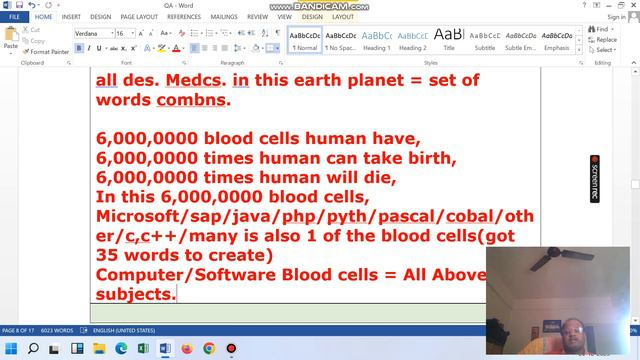
Task: Replace text in the document
Action: pyautogui.click(x=602, y=40)
